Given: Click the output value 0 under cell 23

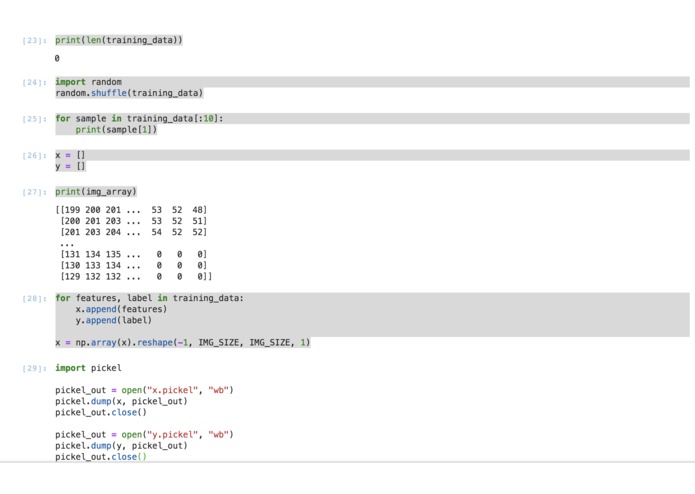Looking at the screenshot, I should pyautogui.click(x=57, y=58).
